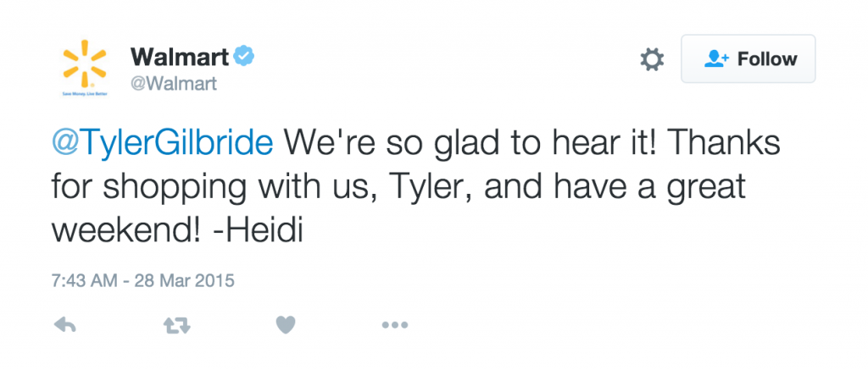868x370 pixels.
Task: Open the gear settings menu
Action: click(651, 59)
